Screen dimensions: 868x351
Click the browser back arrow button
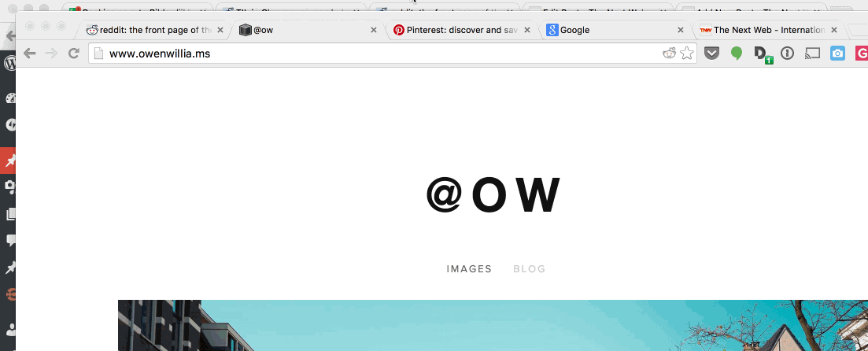point(30,54)
